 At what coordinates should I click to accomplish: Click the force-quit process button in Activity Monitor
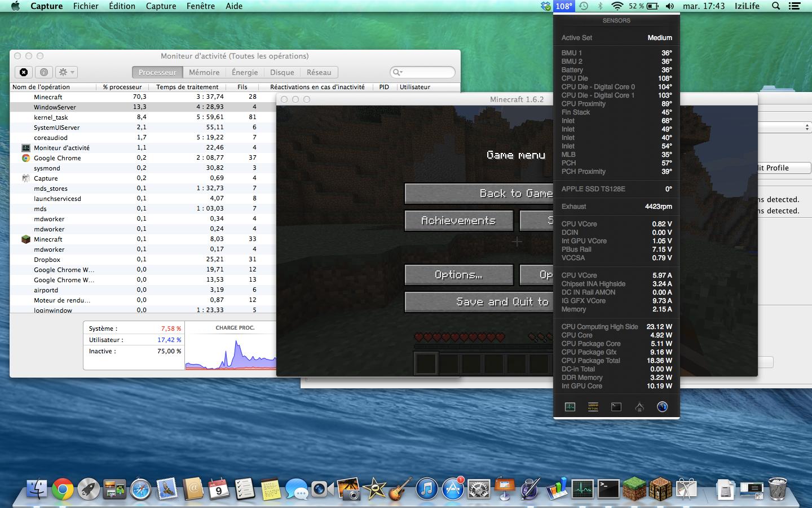[x=24, y=72]
